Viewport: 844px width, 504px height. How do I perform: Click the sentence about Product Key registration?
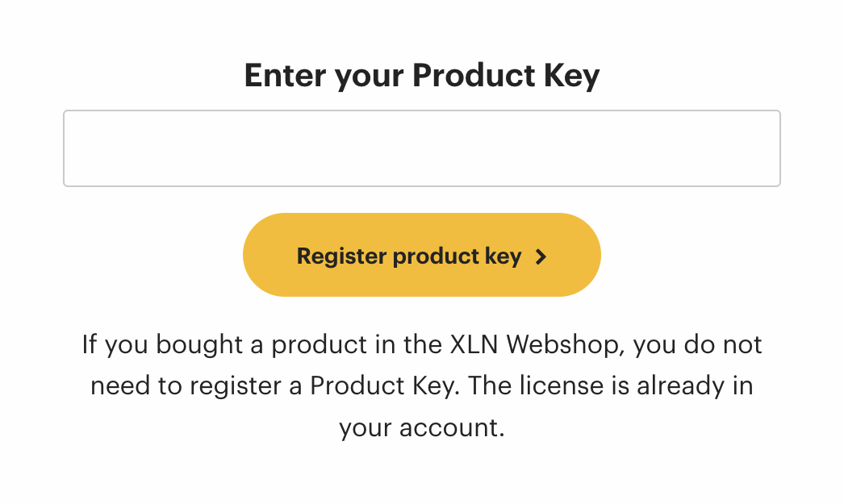click(x=421, y=385)
